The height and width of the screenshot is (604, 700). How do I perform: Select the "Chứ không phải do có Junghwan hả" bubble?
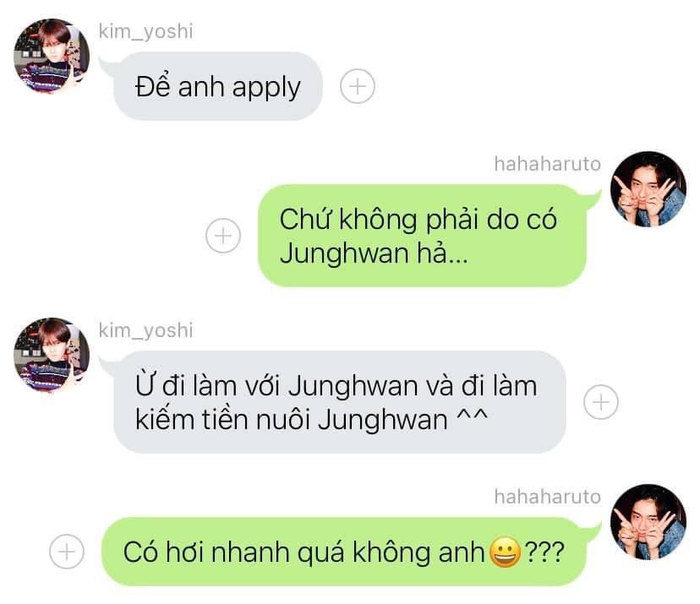423,236
